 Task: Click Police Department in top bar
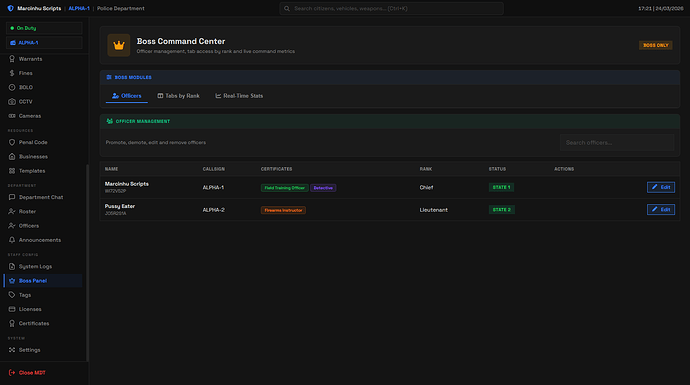click(x=121, y=8)
